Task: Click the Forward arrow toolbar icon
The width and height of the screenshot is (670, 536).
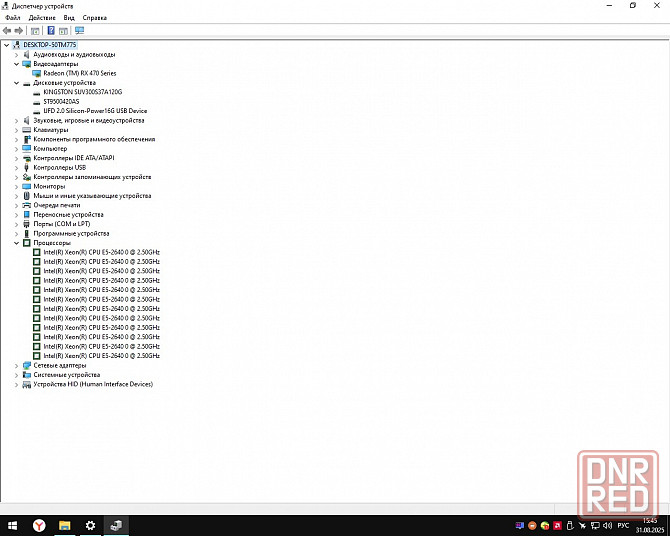Action: coord(19,31)
